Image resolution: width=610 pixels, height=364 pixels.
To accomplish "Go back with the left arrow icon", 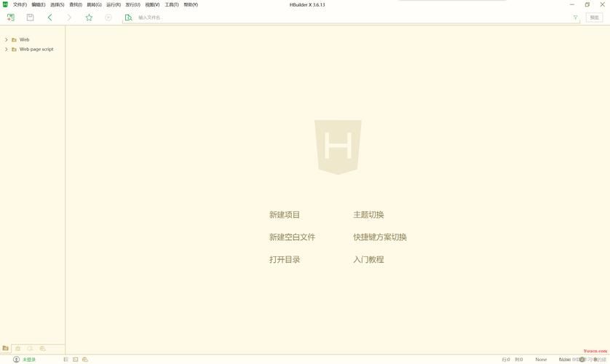I will pyautogui.click(x=49, y=17).
